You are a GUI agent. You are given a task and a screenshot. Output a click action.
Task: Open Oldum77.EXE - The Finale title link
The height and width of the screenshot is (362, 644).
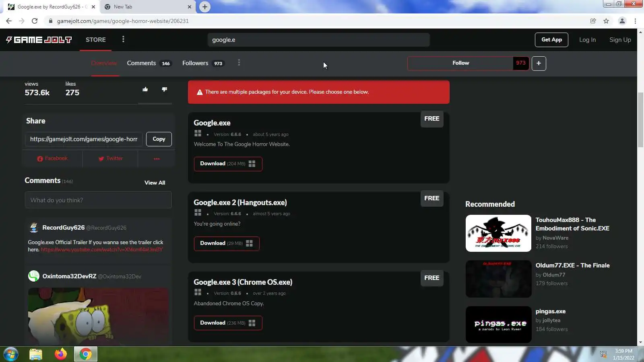pos(572,265)
